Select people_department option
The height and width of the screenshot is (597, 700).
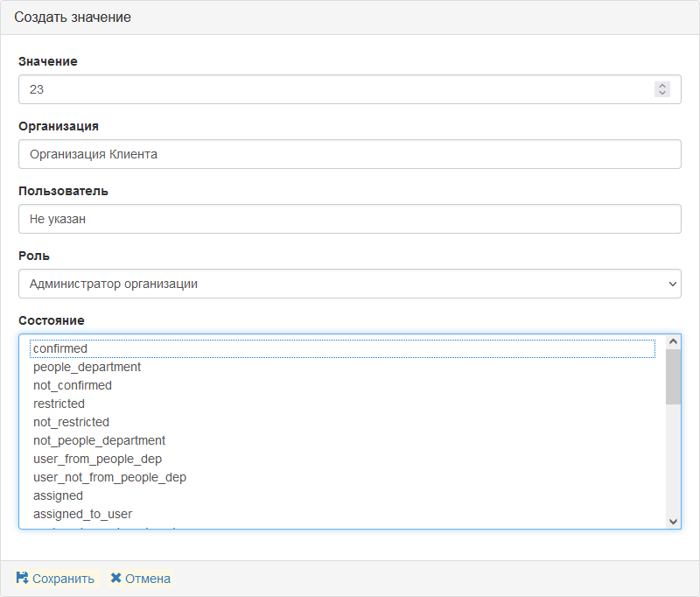tap(87, 367)
